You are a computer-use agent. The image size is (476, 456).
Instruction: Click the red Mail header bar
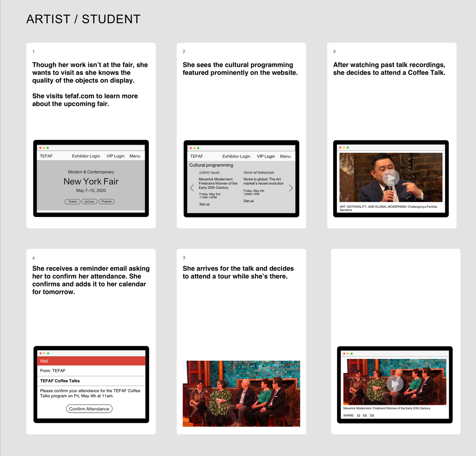(91, 361)
